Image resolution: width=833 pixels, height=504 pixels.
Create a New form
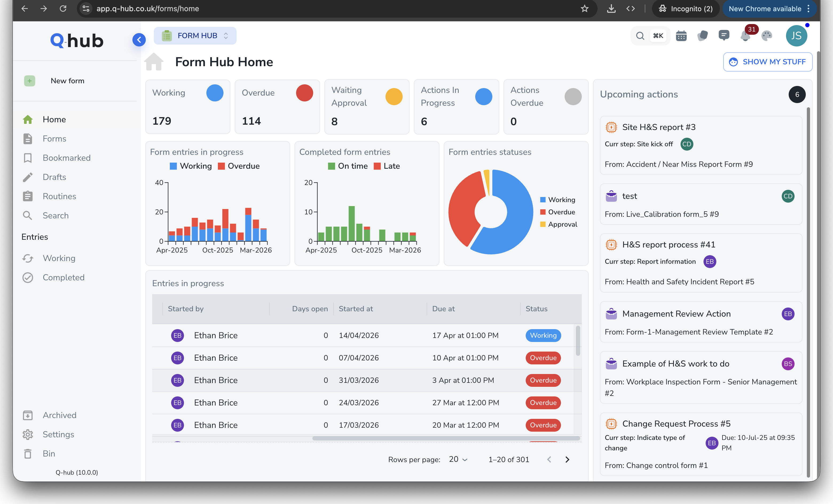(x=67, y=80)
